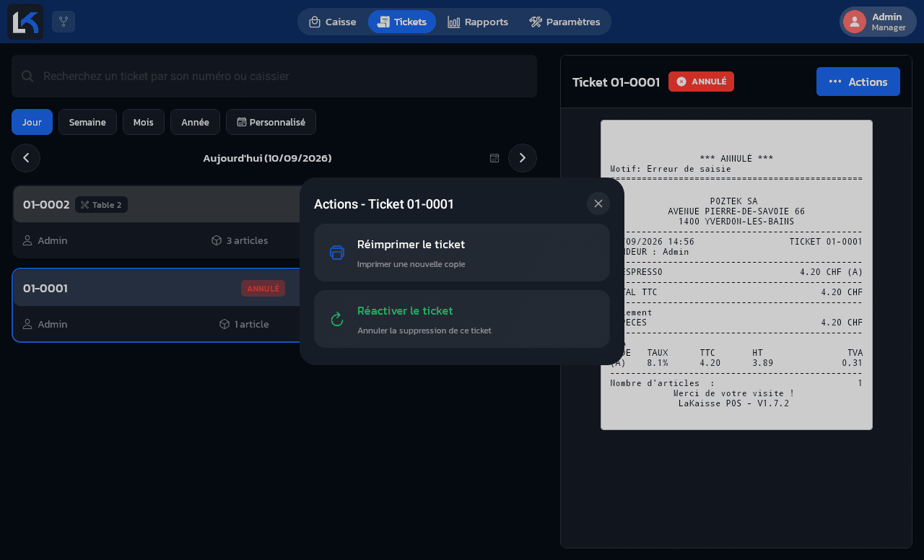The height and width of the screenshot is (560, 924).
Task: Go to the next day arrow
Action: pyautogui.click(x=523, y=158)
